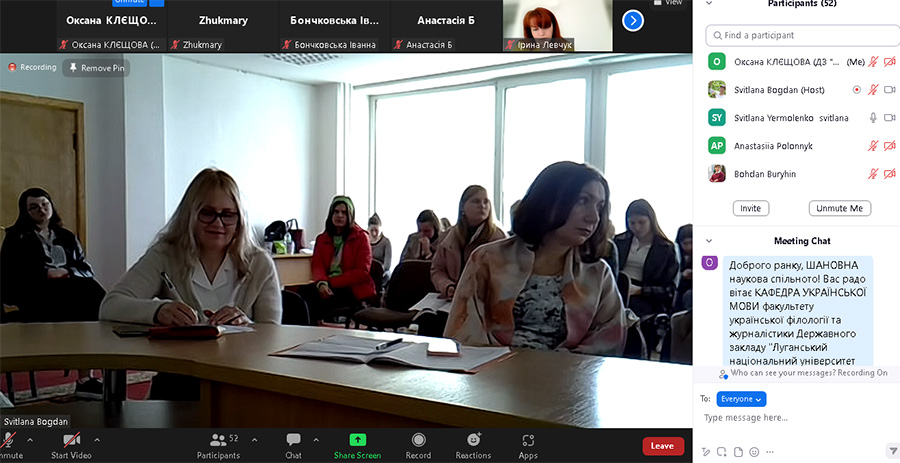900x463 pixels.
Task: Open the emoji picker in chat
Action: 754,452
